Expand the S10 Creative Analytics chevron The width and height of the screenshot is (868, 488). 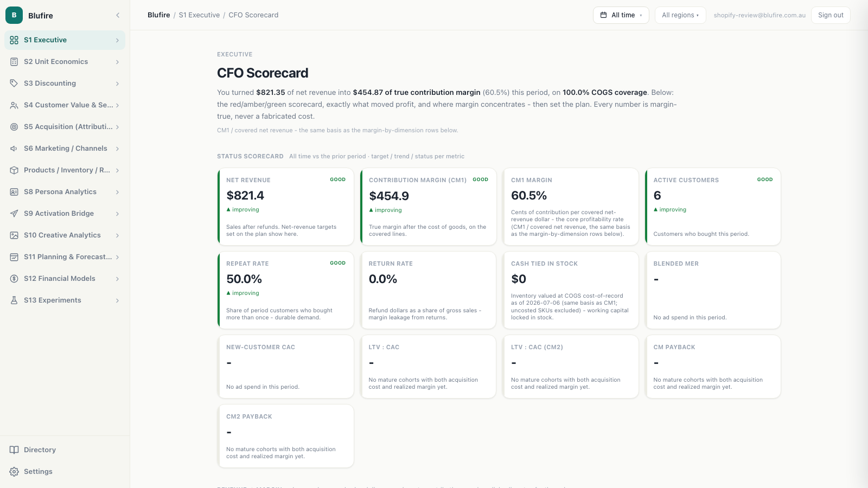pos(117,235)
